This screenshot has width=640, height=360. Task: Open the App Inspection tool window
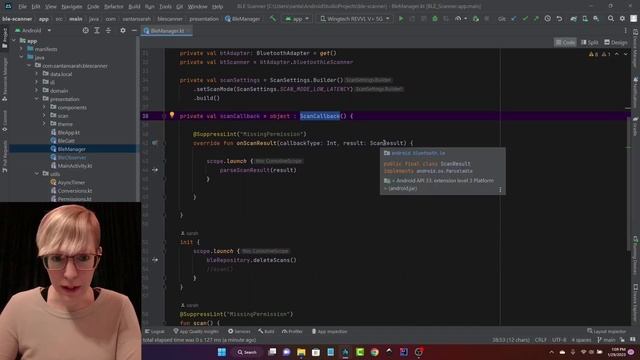pos(329,331)
